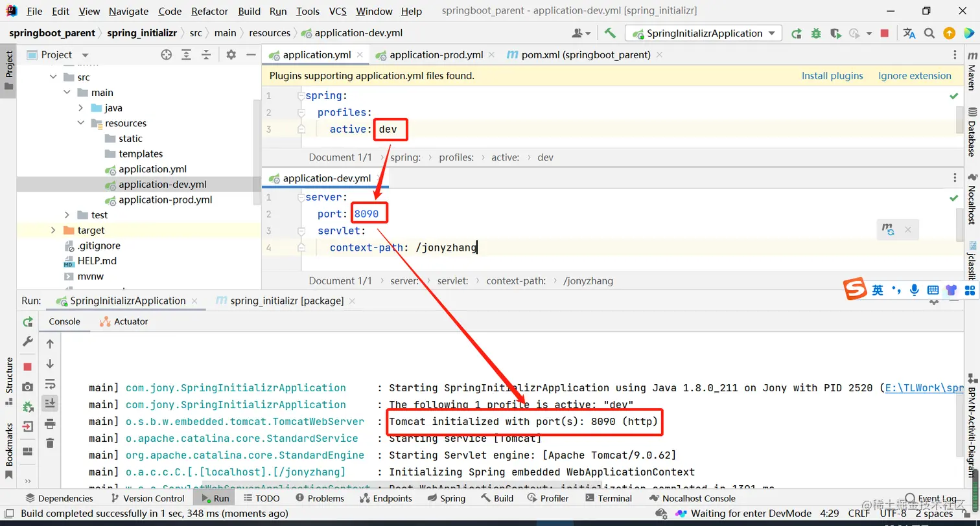The width and height of the screenshot is (980, 526).
Task: Run SpringInitializrApplication with green run icon
Action: coord(796,33)
